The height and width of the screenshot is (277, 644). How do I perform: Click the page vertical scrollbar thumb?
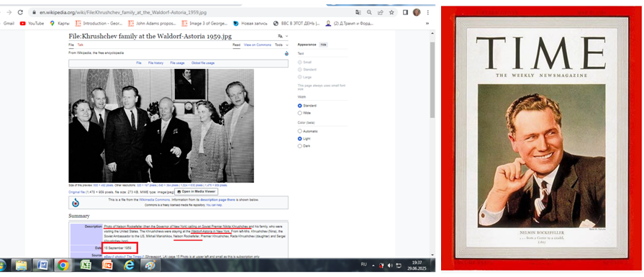click(432, 80)
